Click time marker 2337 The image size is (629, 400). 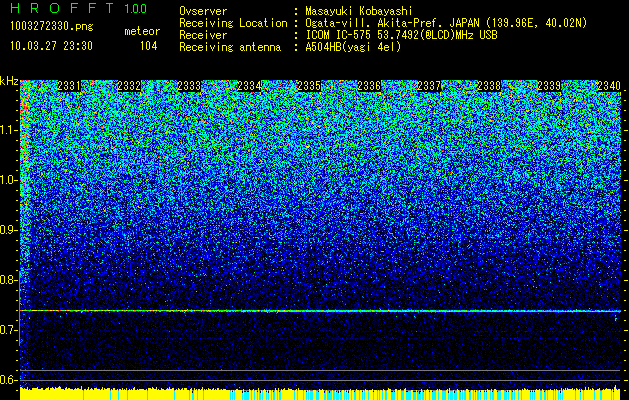pyautogui.click(x=429, y=86)
